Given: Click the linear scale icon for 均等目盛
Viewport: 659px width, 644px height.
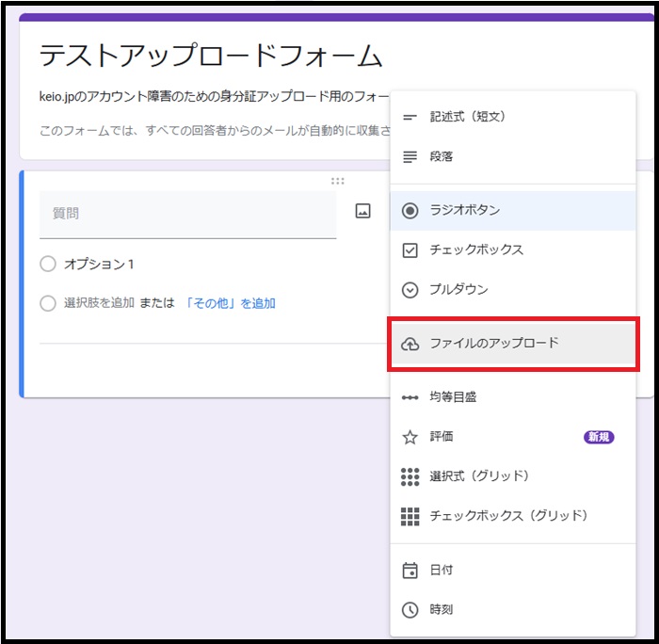Looking at the screenshot, I should 410,397.
